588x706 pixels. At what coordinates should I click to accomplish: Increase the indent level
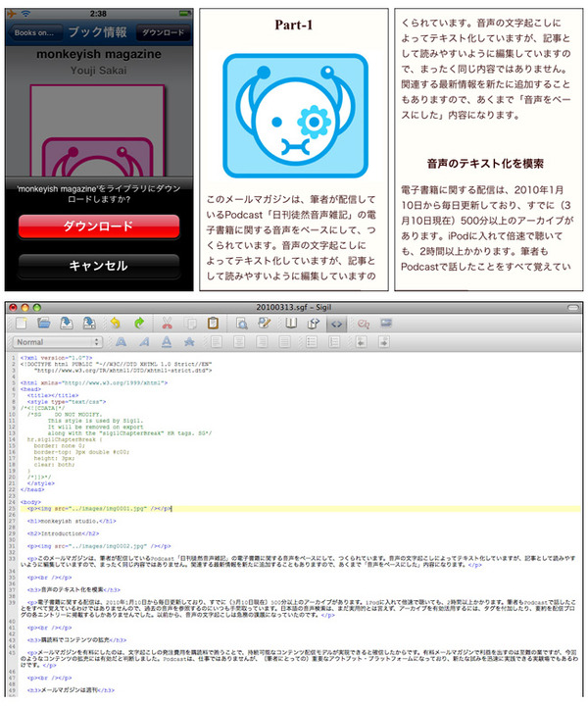point(384,342)
